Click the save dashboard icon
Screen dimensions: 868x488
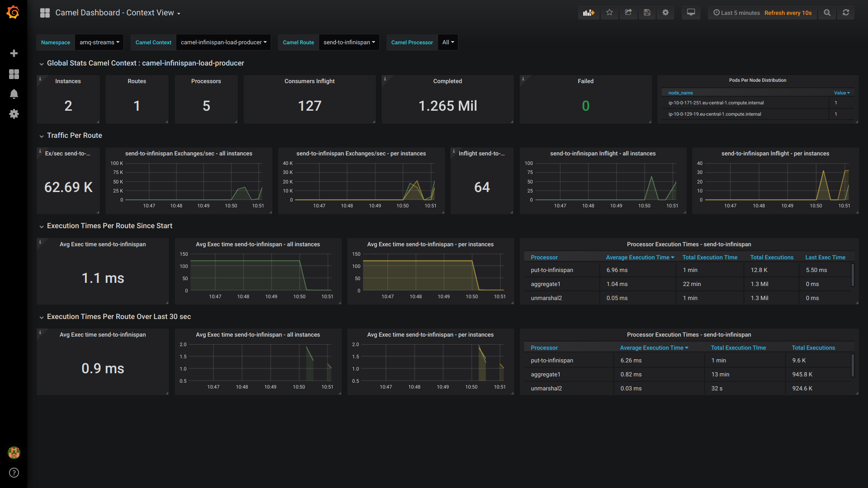click(647, 13)
